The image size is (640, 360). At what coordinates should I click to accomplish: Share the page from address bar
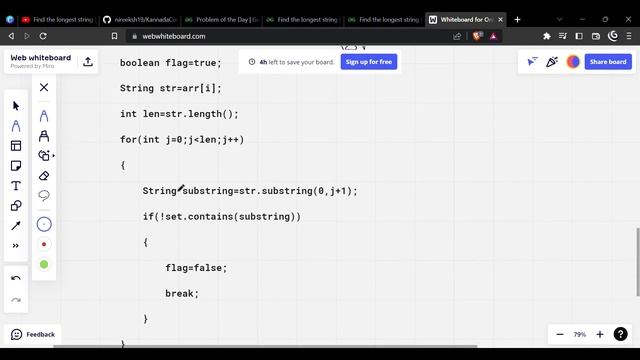pos(457,36)
